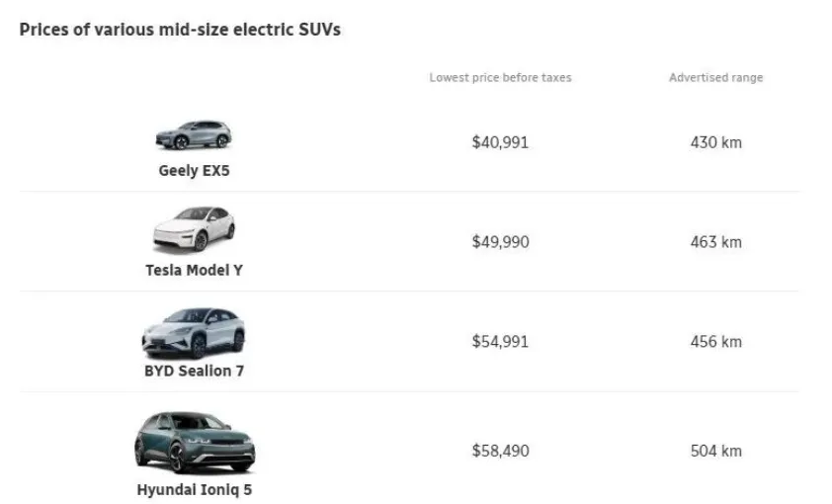Image resolution: width=832 pixels, height=504 pixels.
Task: Click the 504 km range value
Action: click(x=715, y=451)
